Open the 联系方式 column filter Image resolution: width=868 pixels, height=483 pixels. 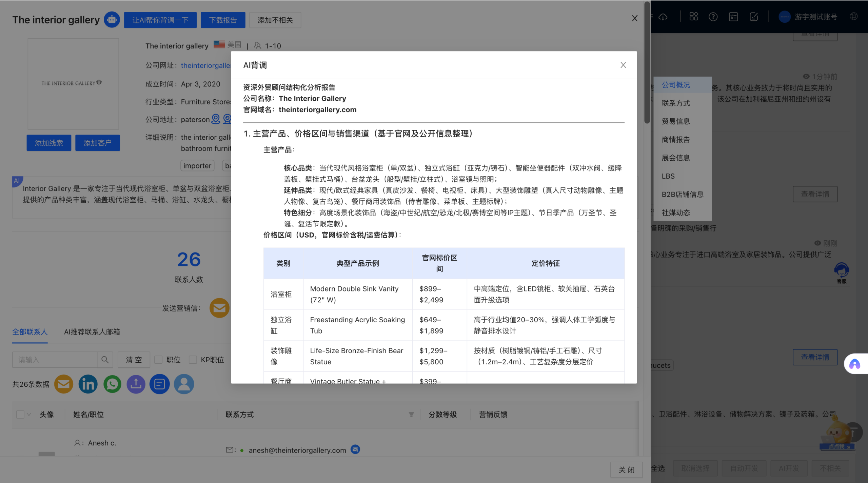pos(411,414)
